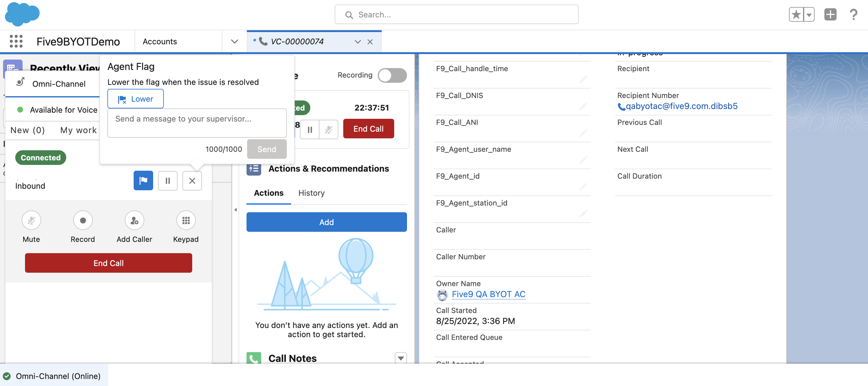Edit the F9_Call_DNIS field pencil
868x386 pixels.
(x=583, y=107)
